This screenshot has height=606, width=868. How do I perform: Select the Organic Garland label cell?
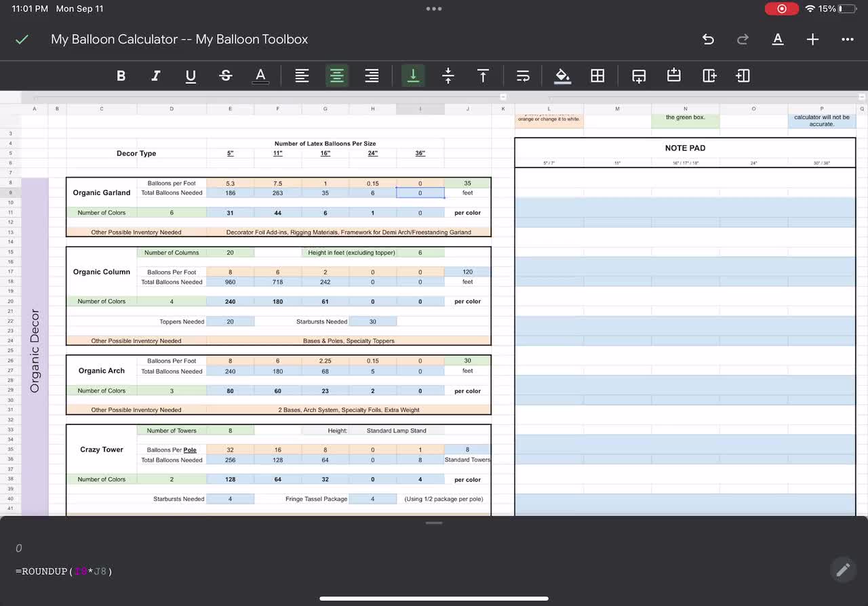coord(102,193)
